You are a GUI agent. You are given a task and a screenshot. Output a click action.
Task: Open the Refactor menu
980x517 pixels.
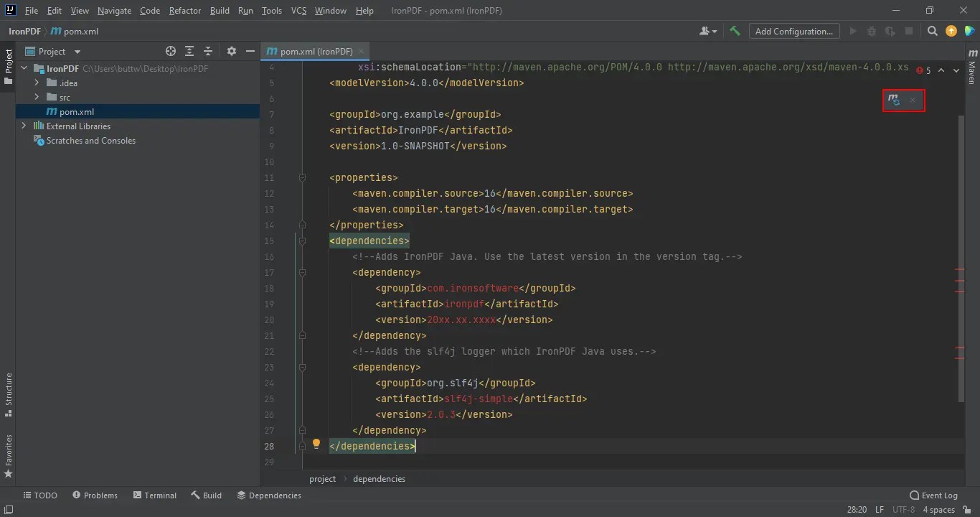click(184, 11)
